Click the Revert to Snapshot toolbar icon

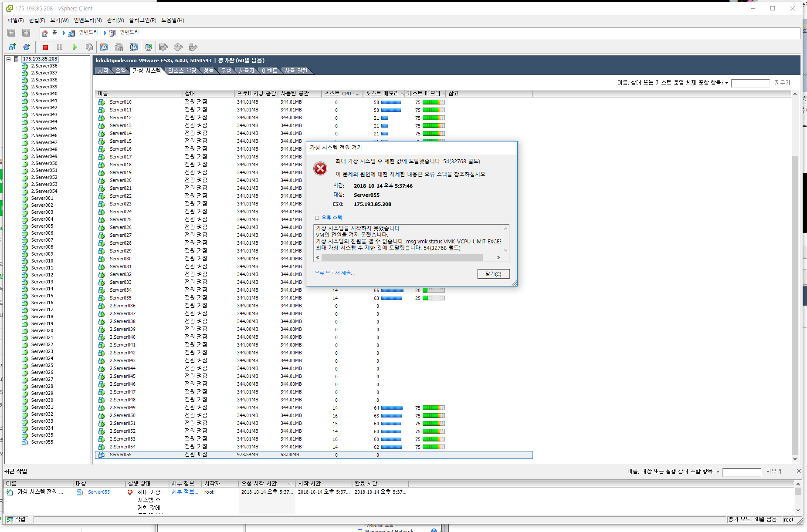[x=119, y=47]
